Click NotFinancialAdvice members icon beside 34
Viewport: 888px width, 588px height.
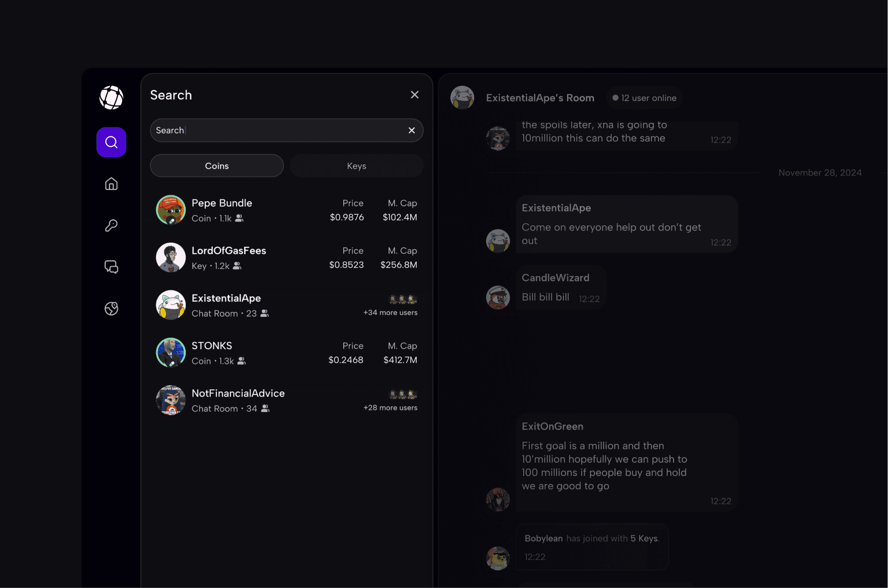point(265,409)
